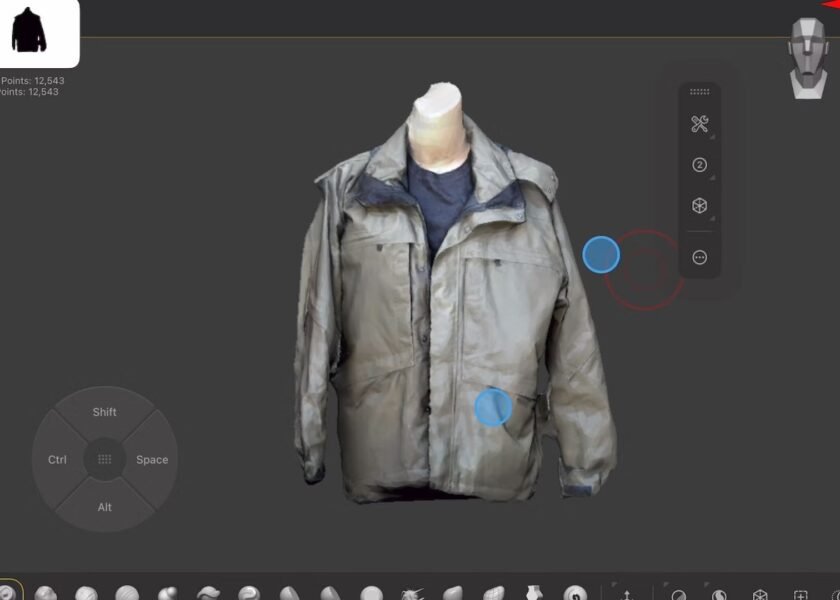Click the square plus icon in the bottom bar
Image resolution: width=840 pixels, height=600 pixels.
[800, 595]
